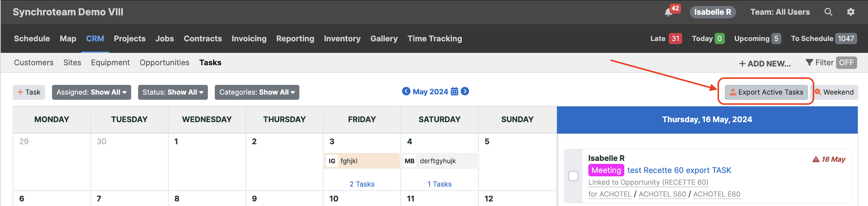Screen dimensions: 868x206
Task: Click the funnel Filter icon
Action: coord(809,63)
